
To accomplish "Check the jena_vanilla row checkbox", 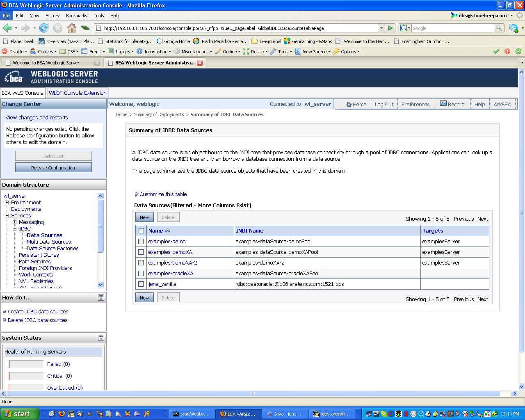I will 141,284.
